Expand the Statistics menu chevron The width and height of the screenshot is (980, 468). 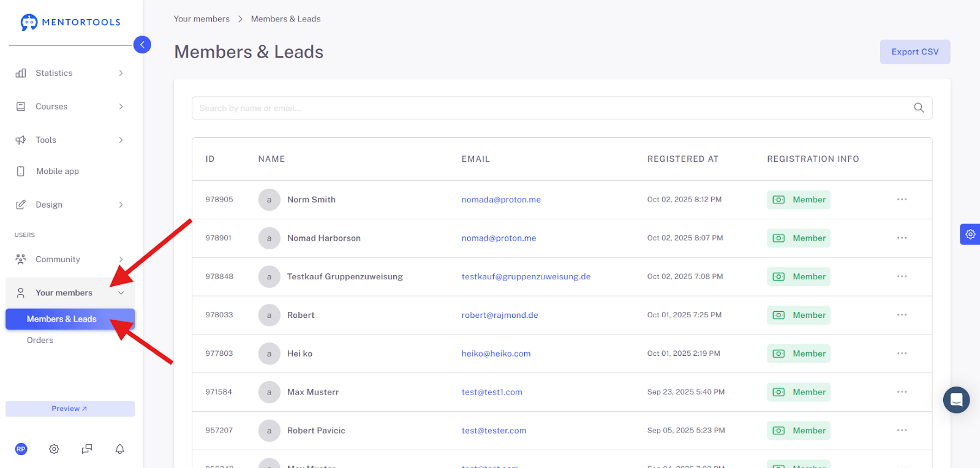(121, 74)
